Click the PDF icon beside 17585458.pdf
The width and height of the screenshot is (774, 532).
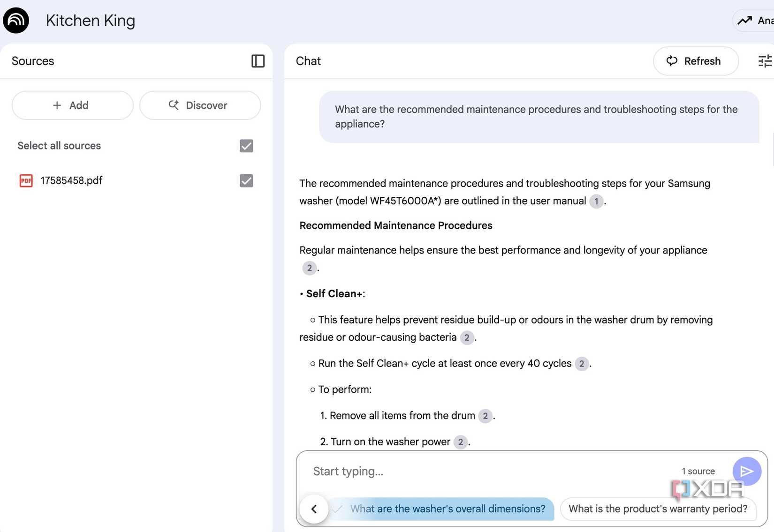click(26, 180)
